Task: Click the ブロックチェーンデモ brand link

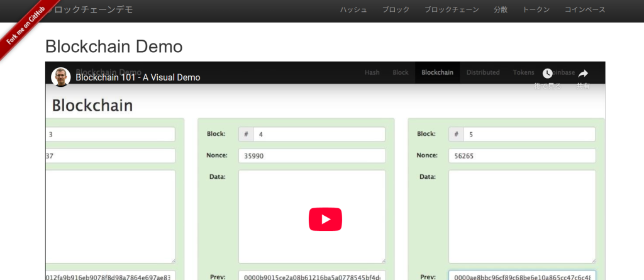Action: [94, 10]
